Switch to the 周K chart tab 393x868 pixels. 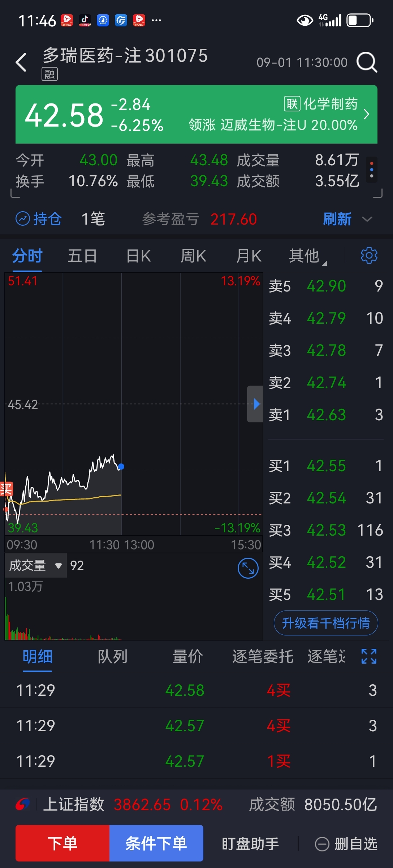(193, 256)
